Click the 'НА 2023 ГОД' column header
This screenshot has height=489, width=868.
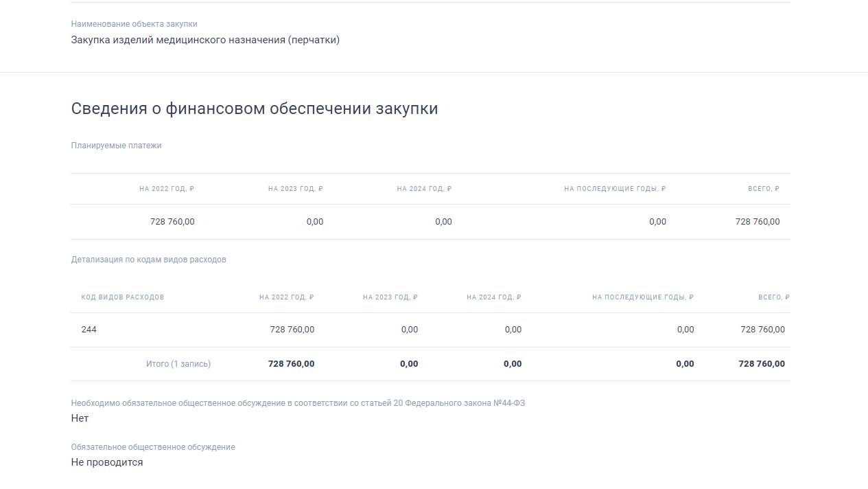294,187
